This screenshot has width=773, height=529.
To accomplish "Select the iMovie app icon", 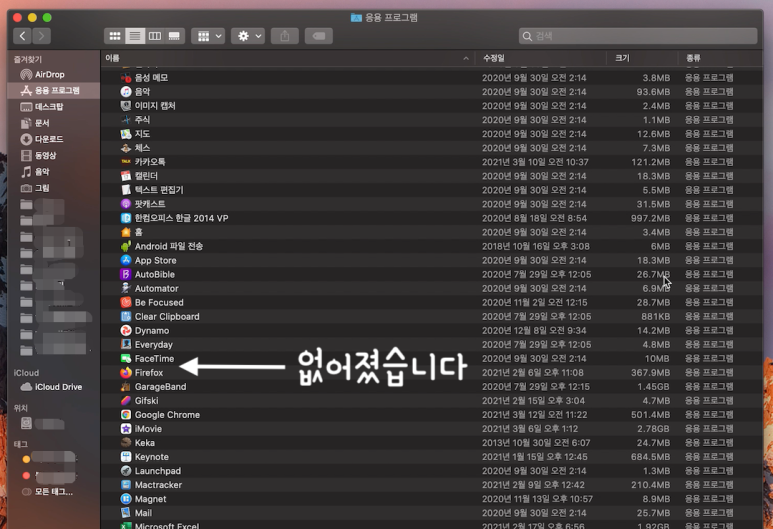I will (x=126, y=429).
